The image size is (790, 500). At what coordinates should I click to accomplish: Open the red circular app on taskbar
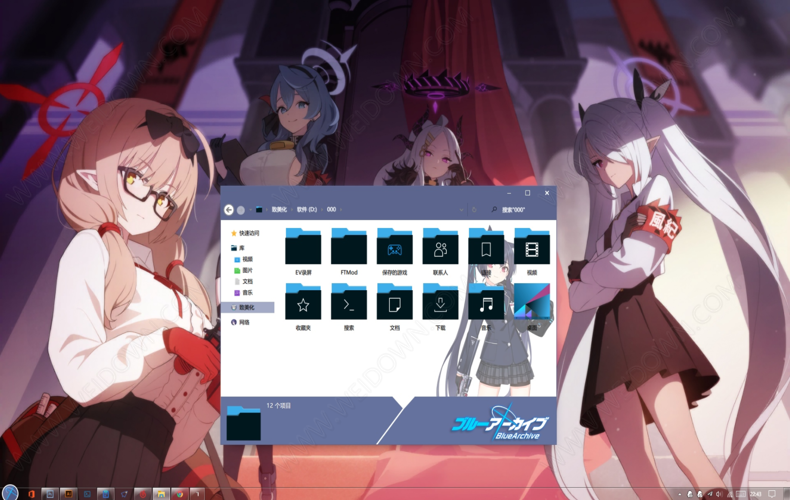(143, 494)
